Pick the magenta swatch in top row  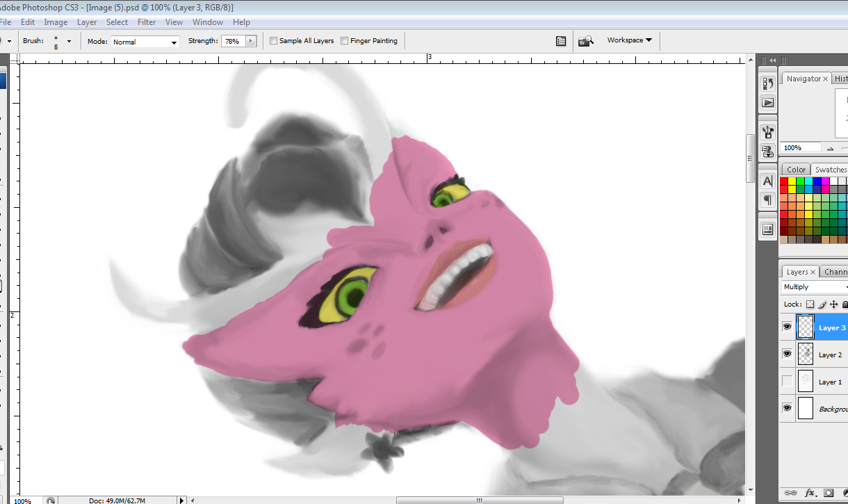click(x=825, y=181)
